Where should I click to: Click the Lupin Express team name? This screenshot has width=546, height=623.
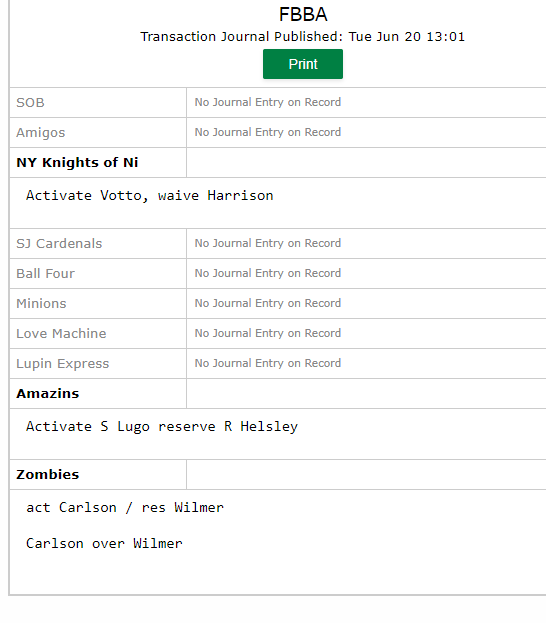tap(63, 364)
